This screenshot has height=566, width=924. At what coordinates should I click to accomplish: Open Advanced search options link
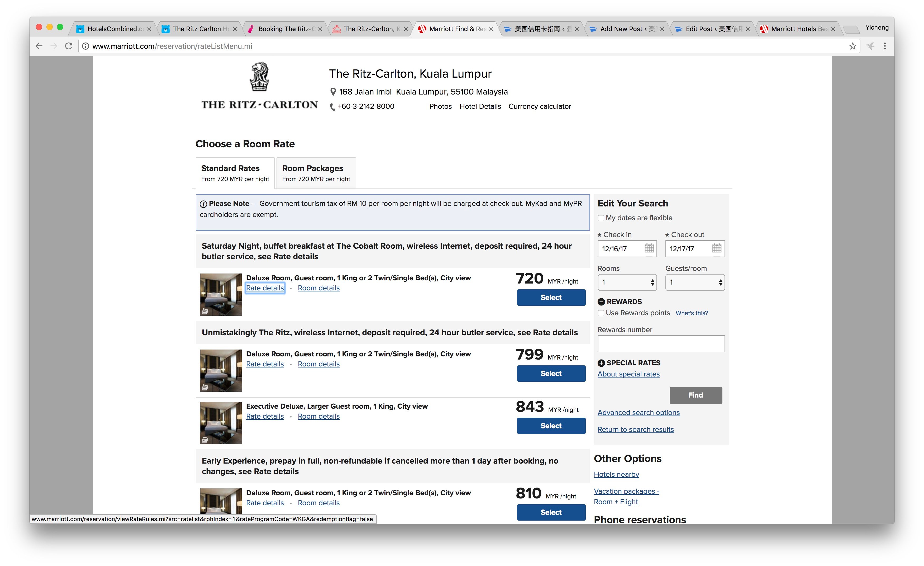[638, 413]
